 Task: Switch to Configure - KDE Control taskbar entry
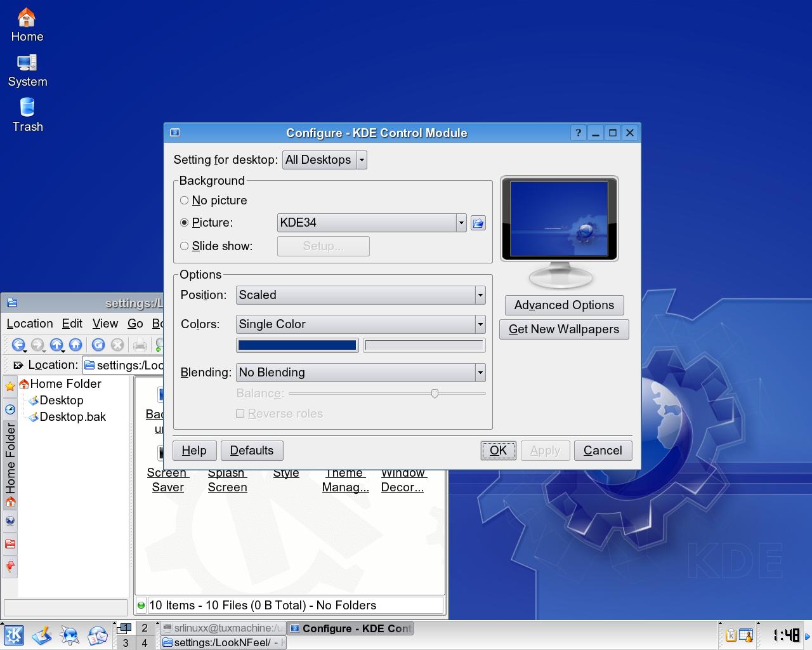[x=350, y=628]
